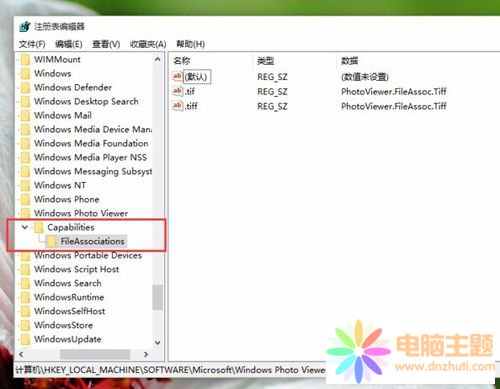Click PhotoViewer.FileAssoc.Tiff data in .tif row
500x389 pixels.
[394, 91]
